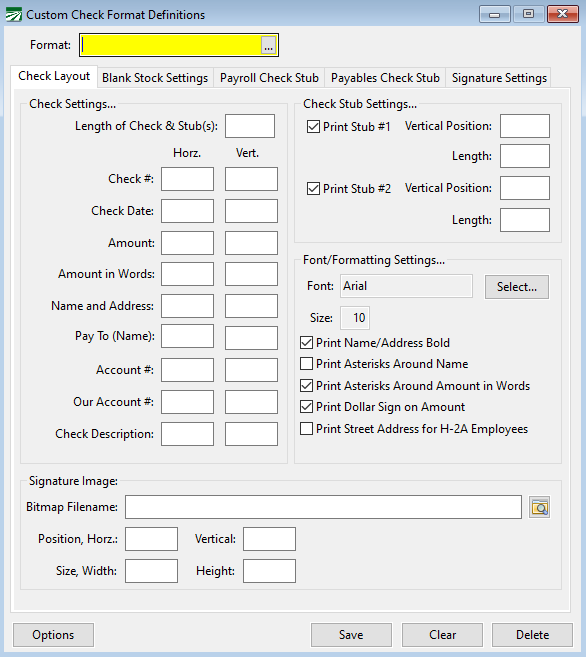Disable Print Name/Address Bold option

click(x=306, y=343)
